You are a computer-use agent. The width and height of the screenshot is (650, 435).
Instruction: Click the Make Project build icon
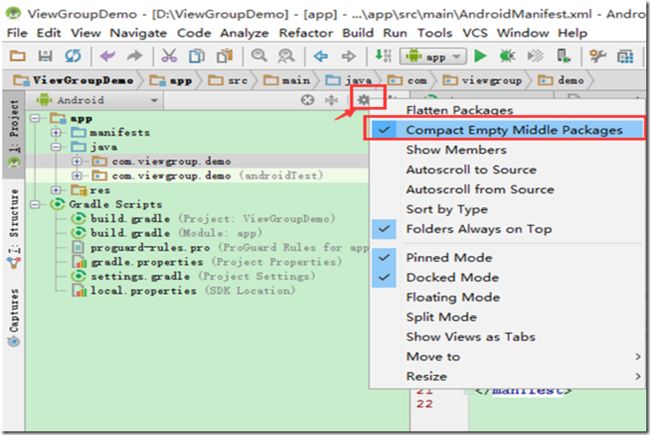pos(383,55)
